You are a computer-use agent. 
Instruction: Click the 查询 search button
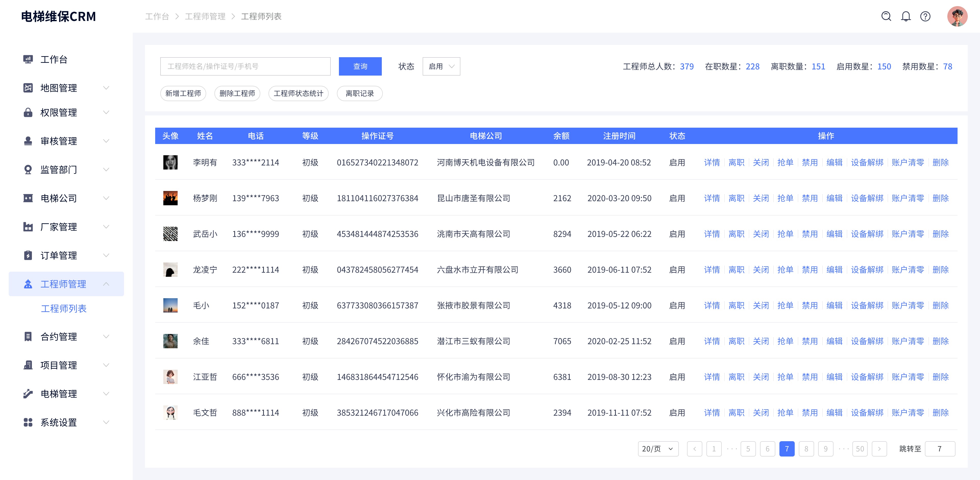tap(360, 66)
